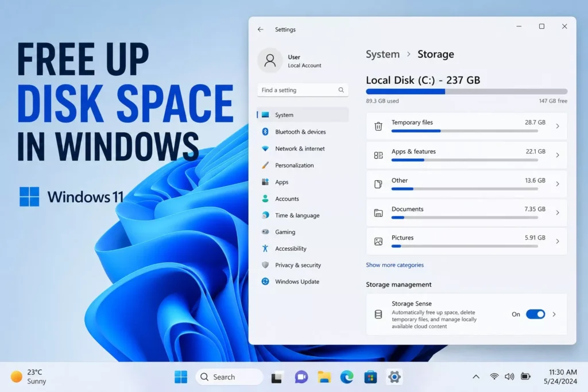Click the Time & language globe icon
The height and width of the screenshot is (392, 588).
tap(265, 215)
